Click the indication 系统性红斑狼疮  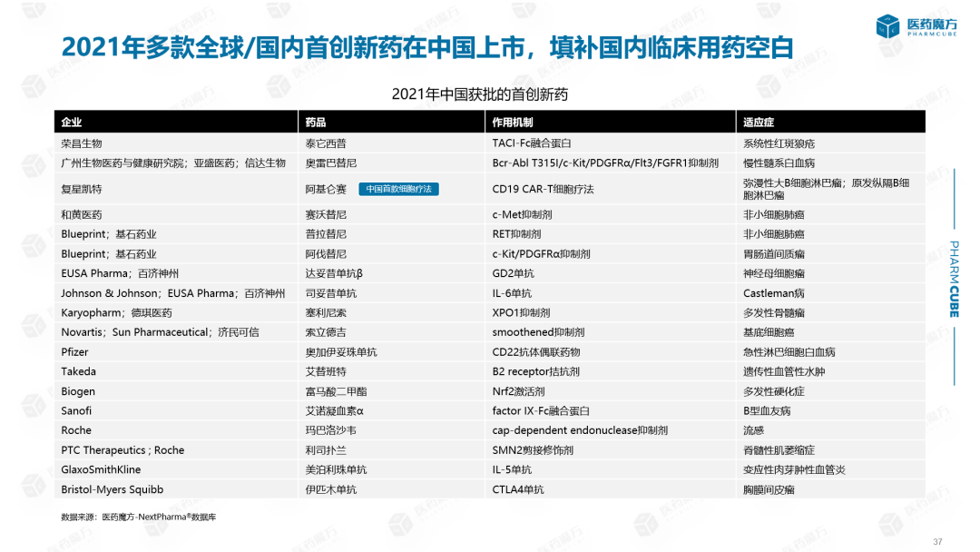(x=779, y=143)
